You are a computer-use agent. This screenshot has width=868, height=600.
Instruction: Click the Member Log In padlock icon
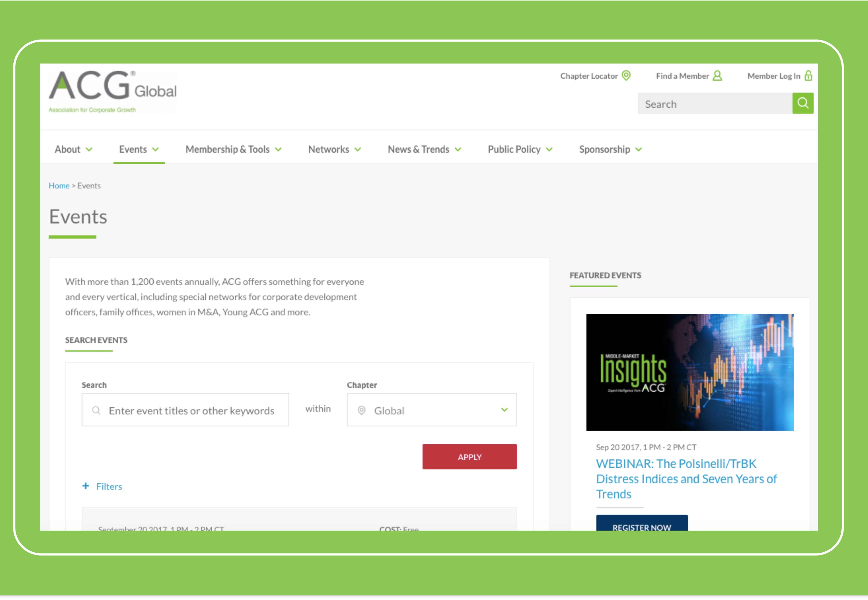[808, 76]
